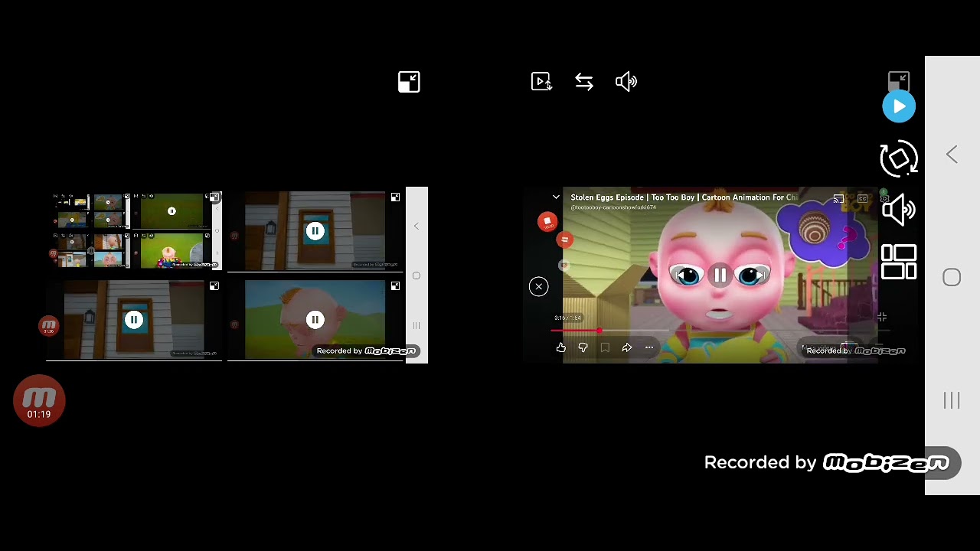The height and width of the screenshot is (551, 980).
Task: Tap the blue round play button
Action: 899,106
